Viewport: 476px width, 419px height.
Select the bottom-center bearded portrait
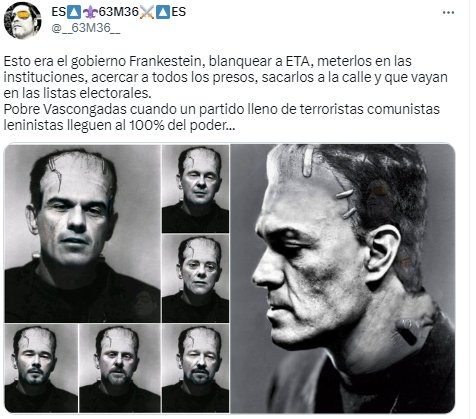[120, 368]
